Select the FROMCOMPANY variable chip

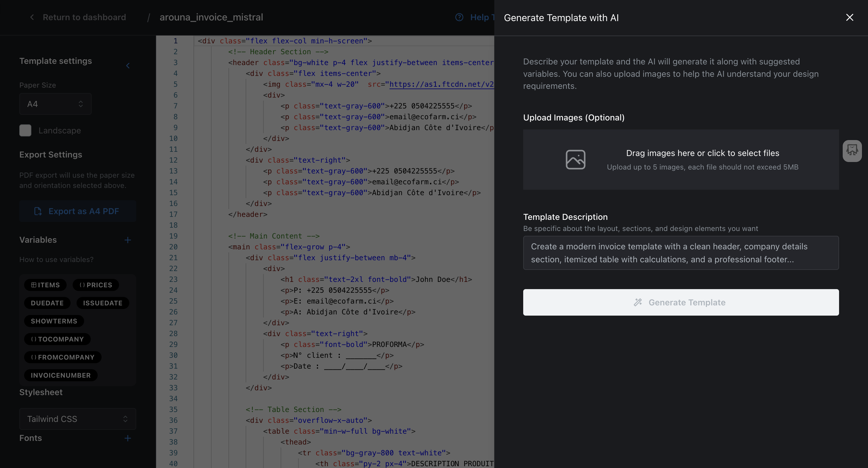coord(63,357)
